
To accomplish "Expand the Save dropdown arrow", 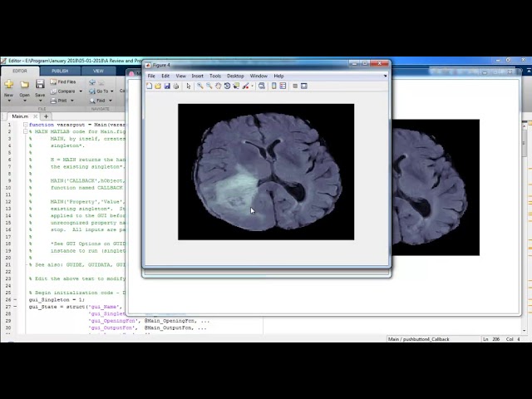I will coord(40,101).
